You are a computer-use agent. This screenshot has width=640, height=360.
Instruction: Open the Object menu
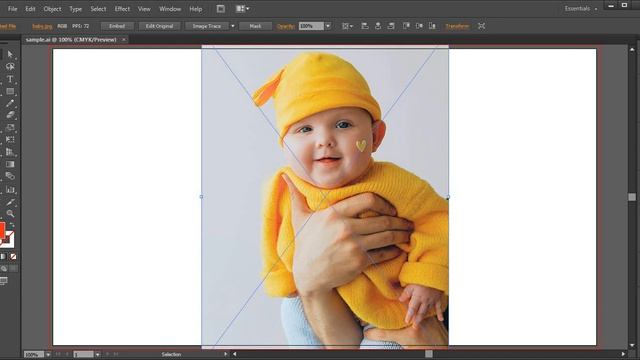[52, 9]
